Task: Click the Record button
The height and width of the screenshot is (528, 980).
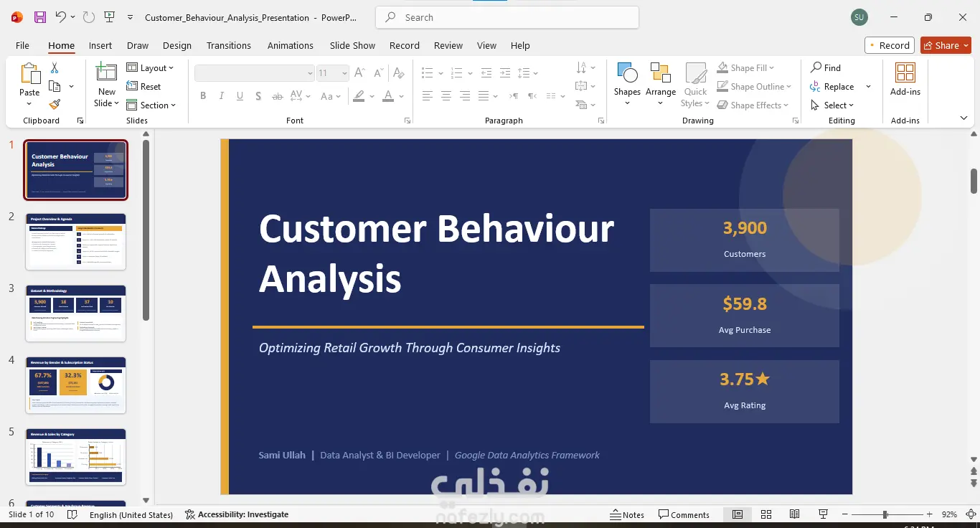Action: point(890,45)
